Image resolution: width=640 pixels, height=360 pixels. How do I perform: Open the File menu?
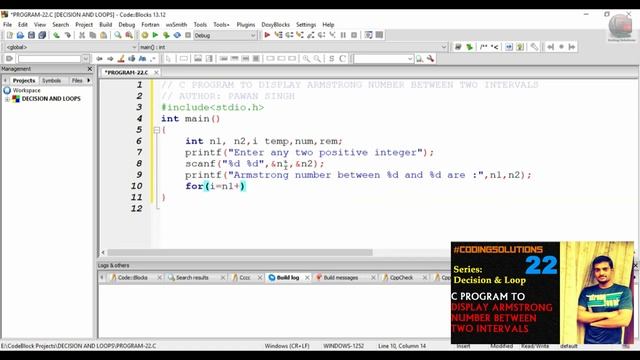(7, 24)
